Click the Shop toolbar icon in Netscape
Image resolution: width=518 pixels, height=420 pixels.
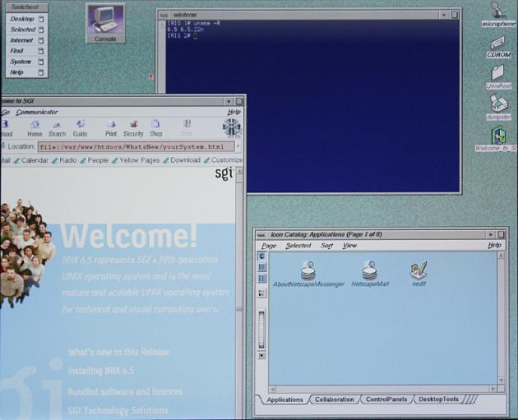coord(156,128)
